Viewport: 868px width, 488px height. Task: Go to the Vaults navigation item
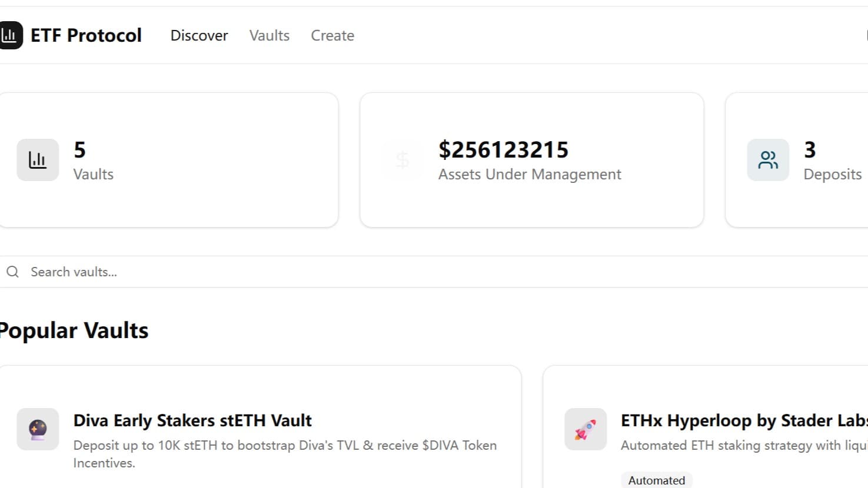pyautogui.click(x=269, y=35)
